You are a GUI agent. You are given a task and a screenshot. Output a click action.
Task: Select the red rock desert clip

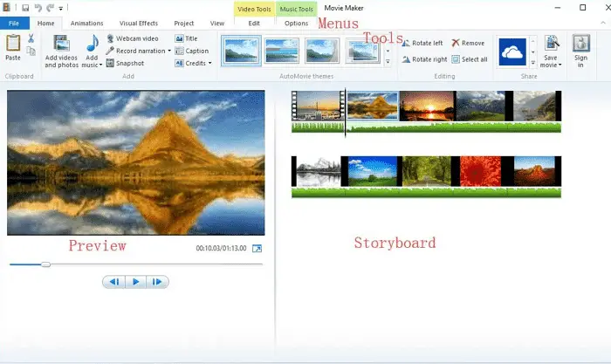click(534, 171)
